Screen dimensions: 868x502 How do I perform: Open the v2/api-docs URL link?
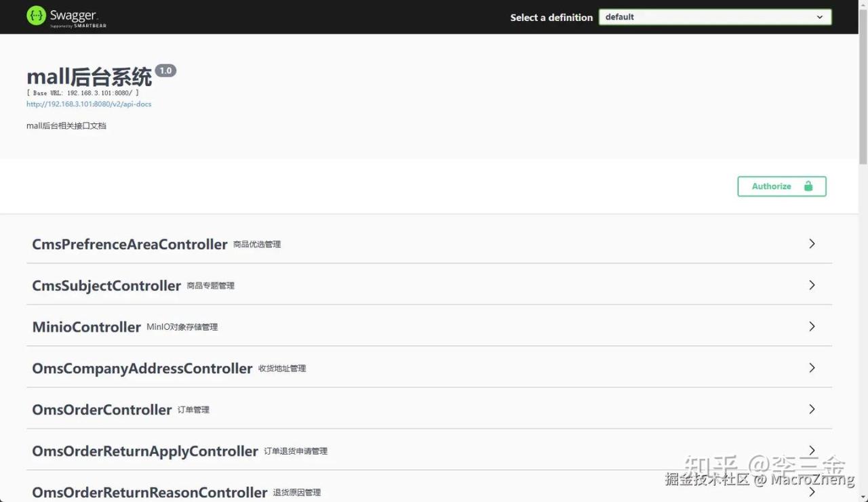89,104
